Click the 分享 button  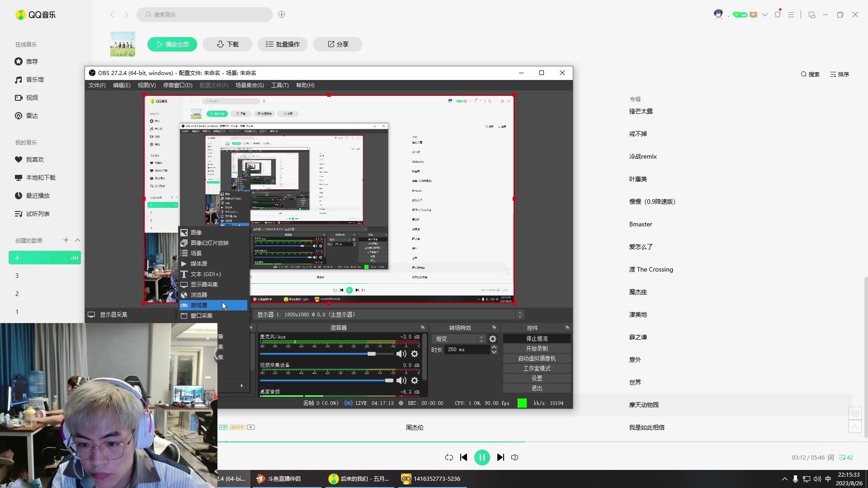coord(338,44)
